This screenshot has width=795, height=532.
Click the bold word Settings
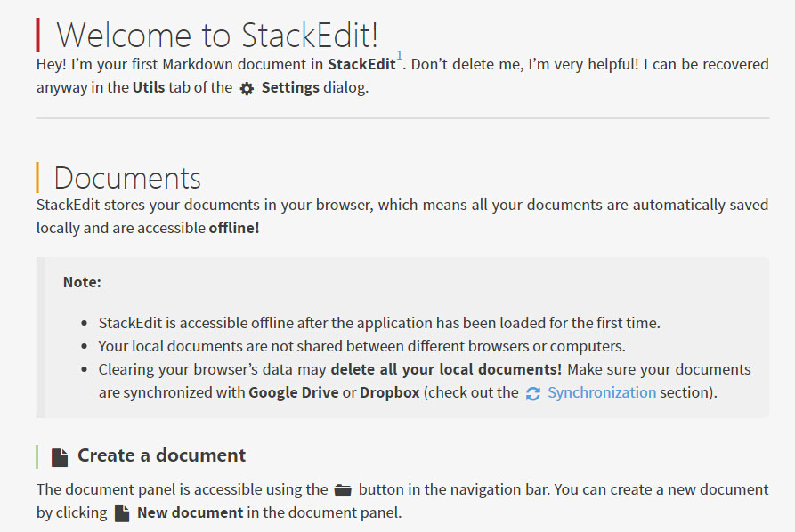[x=290, y=88]
